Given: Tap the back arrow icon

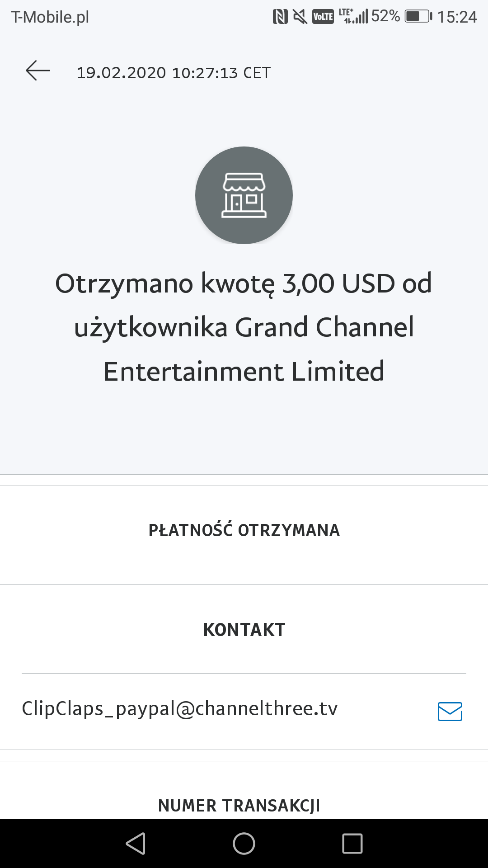Looking at the screenshot, I should (38, 71).
